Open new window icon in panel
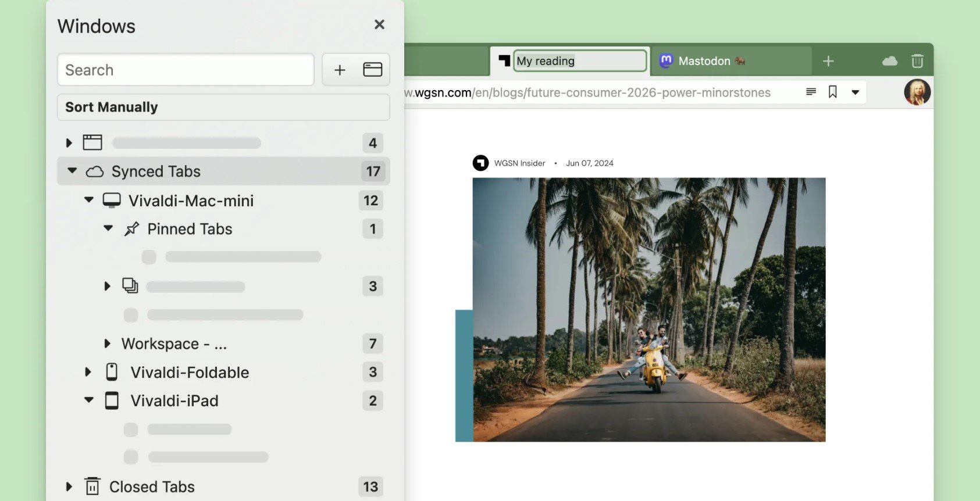The width and height of the screenshot is (980, 501). click(x=372, y=70)
